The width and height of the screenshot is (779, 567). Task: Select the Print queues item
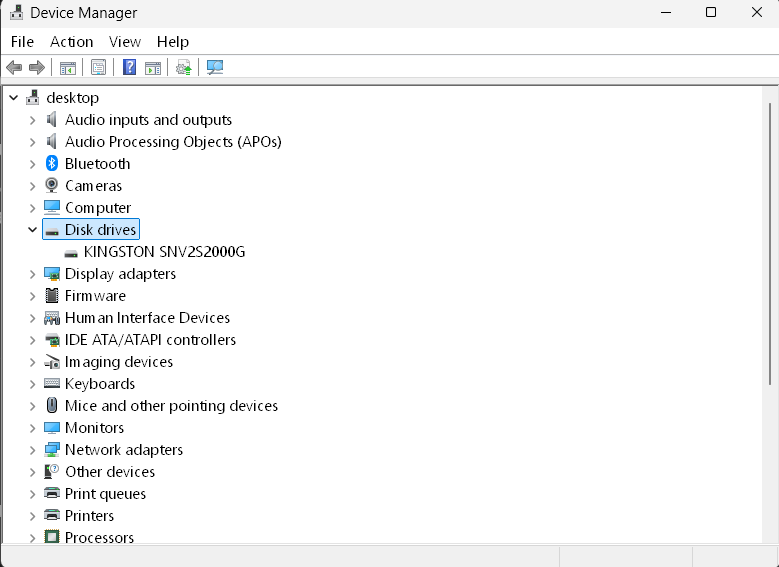click(x=105, y=494)
